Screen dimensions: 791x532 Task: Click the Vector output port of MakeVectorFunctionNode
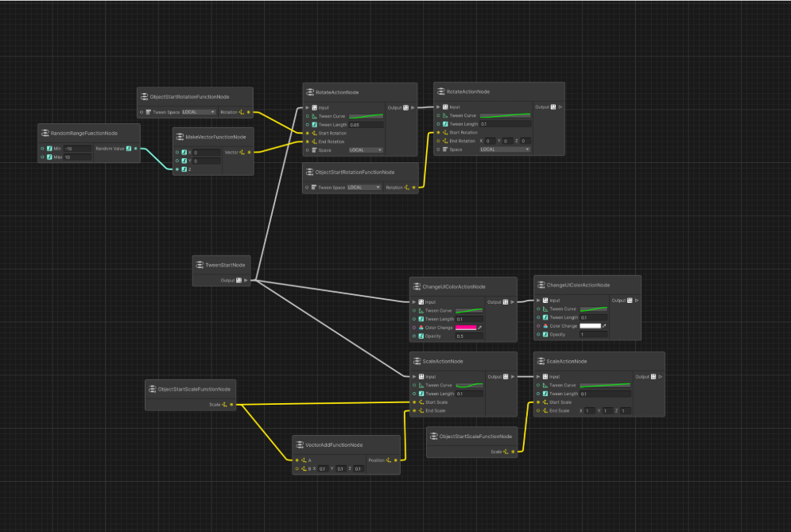(x=249, y=152)
